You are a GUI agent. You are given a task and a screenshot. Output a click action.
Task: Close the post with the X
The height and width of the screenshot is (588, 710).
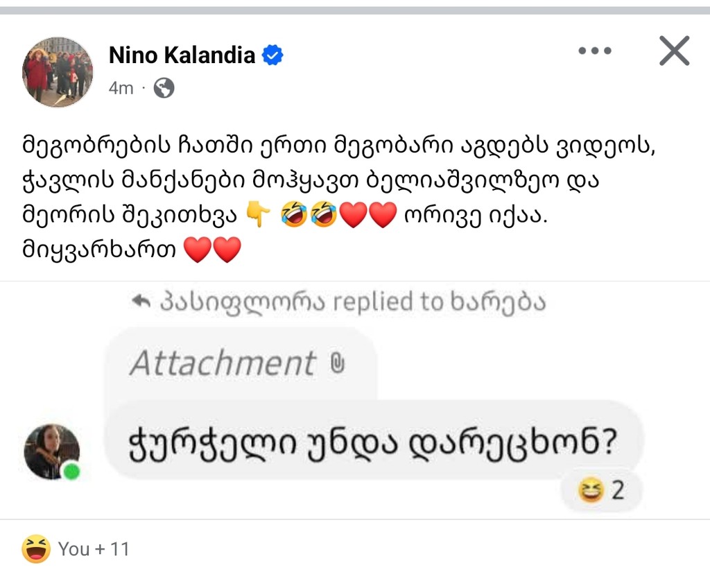point(674,51)
